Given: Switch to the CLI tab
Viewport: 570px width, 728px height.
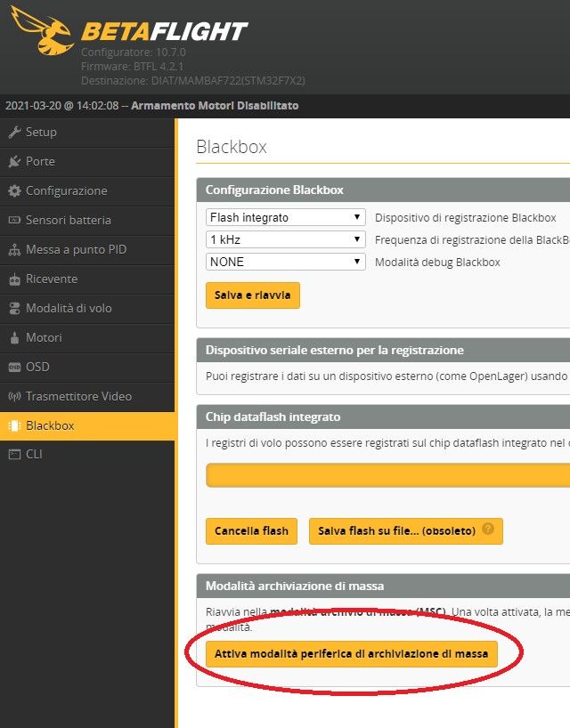Looking at the screenshot, I should pos(34,454).
